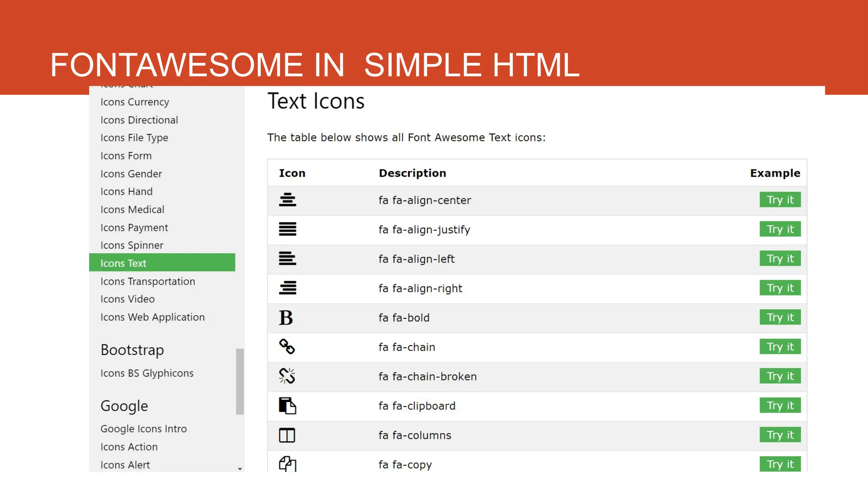
Task: Open Google Icons Intro page
Action: pyautogui.click(x=143, y=429)
